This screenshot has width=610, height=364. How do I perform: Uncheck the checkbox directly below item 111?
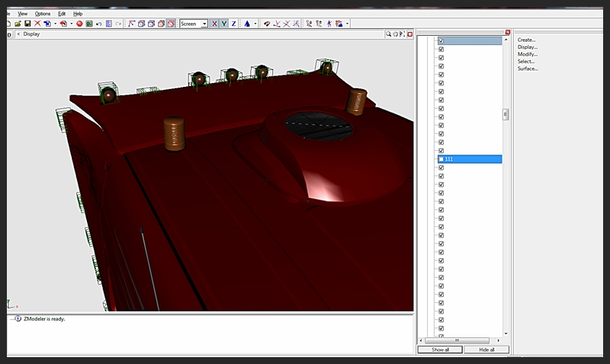(441, 168)
